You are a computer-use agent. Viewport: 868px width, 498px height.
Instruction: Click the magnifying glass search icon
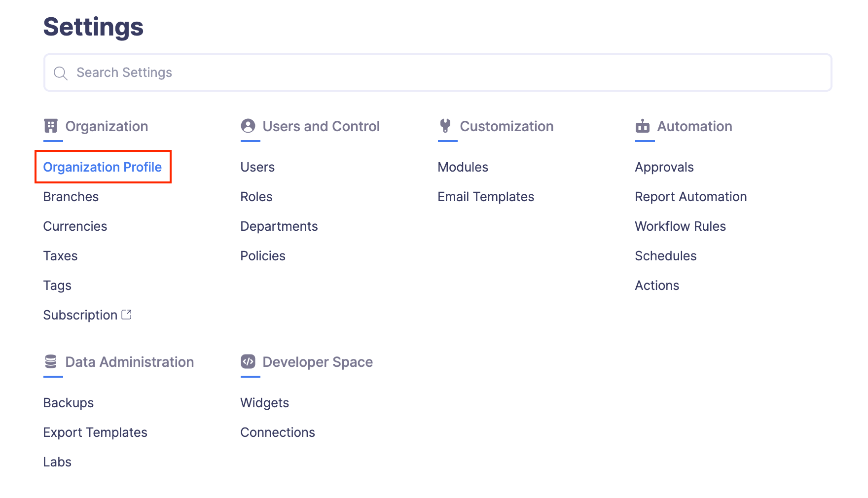coord(61,73)
